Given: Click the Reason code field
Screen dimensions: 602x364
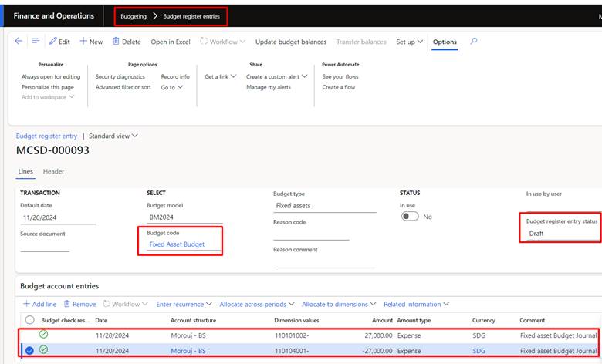Looking at the screenshot, I should click(x=311, y=234).
